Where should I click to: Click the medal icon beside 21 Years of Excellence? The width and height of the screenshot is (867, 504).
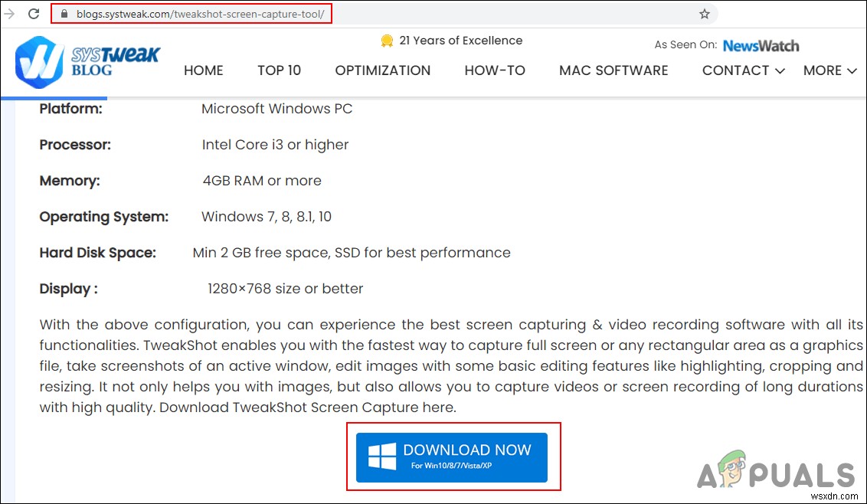[x=386, y=40]
